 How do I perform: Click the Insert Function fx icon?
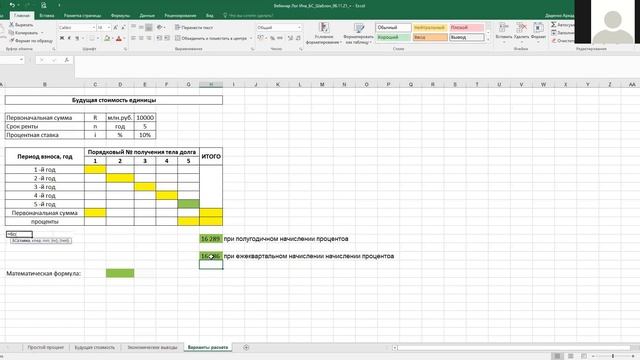pos(67,60)
